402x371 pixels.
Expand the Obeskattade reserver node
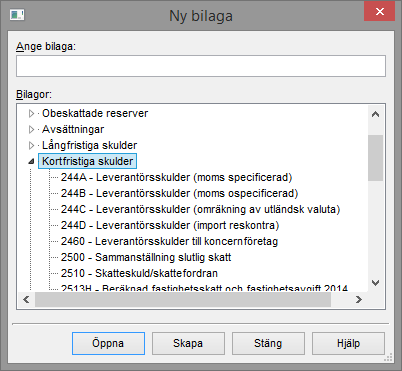pos(31,113)
